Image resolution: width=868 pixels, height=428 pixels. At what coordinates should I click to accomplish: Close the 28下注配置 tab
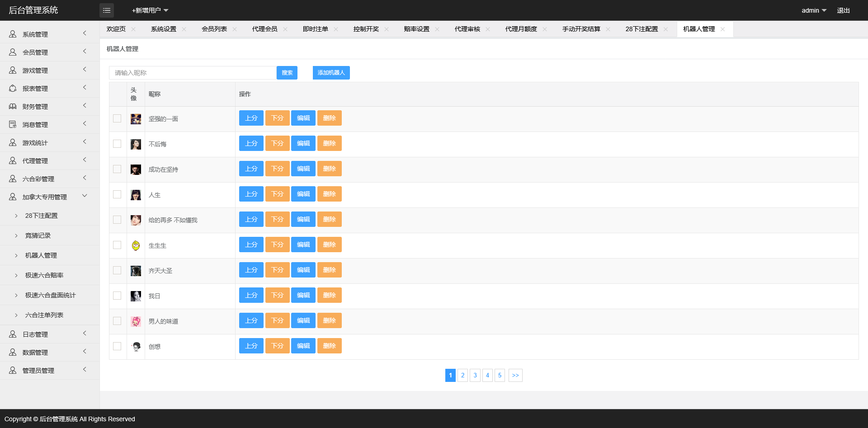(665, 29)
